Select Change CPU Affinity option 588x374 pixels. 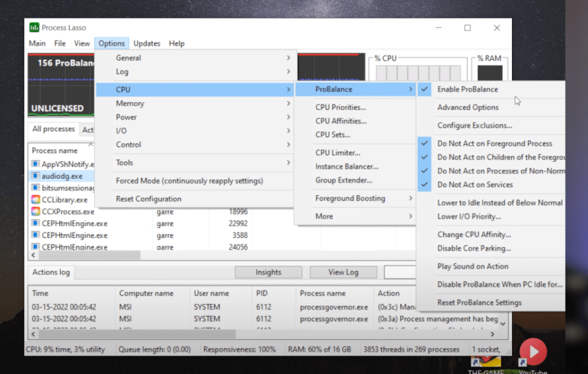491,234
